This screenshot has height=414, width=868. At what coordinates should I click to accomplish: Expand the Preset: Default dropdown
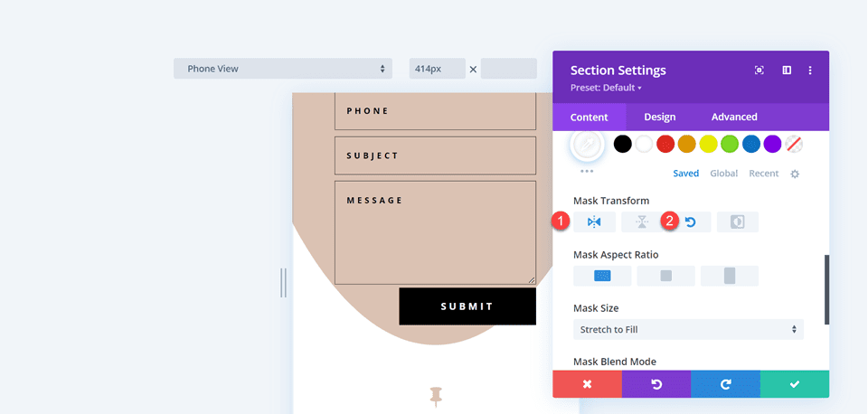606,88
